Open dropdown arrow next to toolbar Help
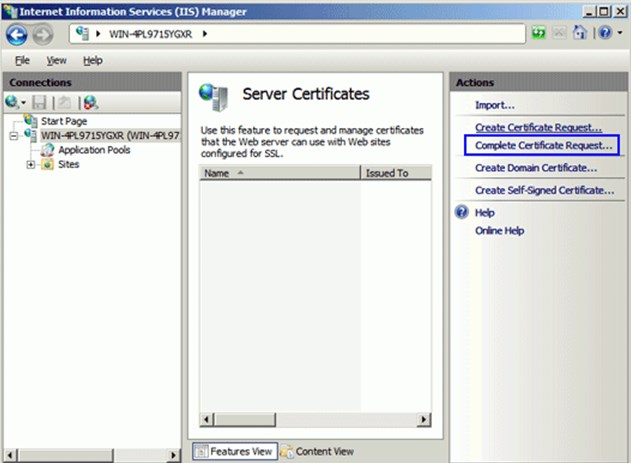This screenshot has height=463, width=631. pyautogui.click(x=620, y=33)
